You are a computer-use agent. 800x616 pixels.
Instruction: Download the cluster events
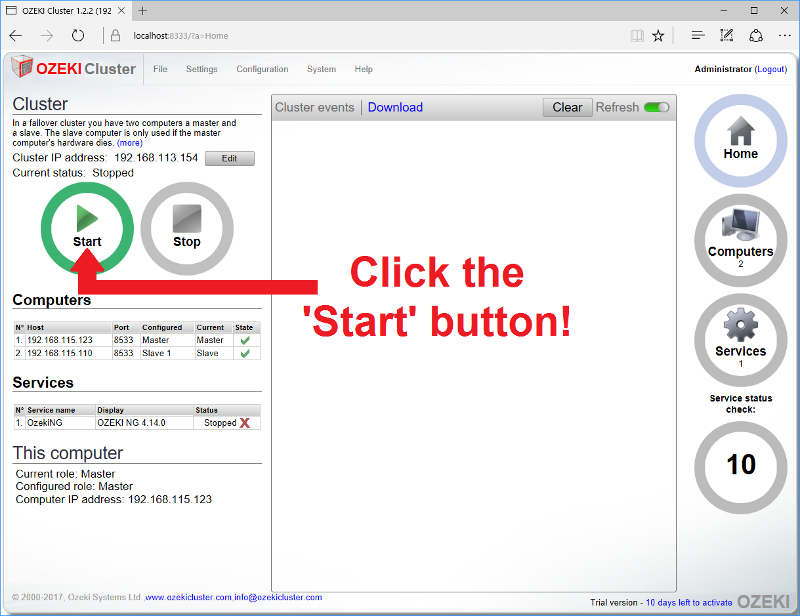(x=395, y=107)
